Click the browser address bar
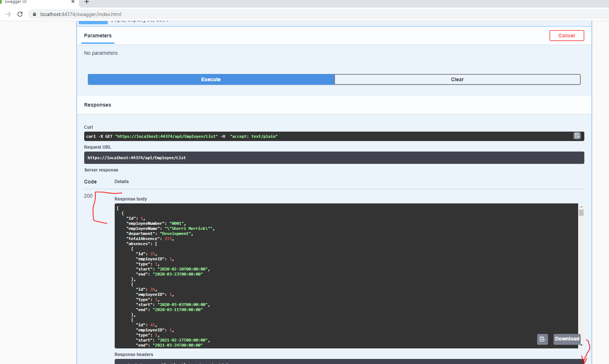Screen dimensions: 609x364 [x=145, y=14]
